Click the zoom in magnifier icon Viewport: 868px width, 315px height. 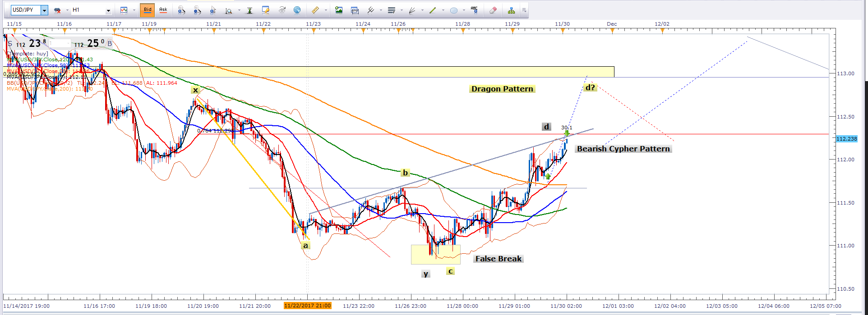pos(181,10)
